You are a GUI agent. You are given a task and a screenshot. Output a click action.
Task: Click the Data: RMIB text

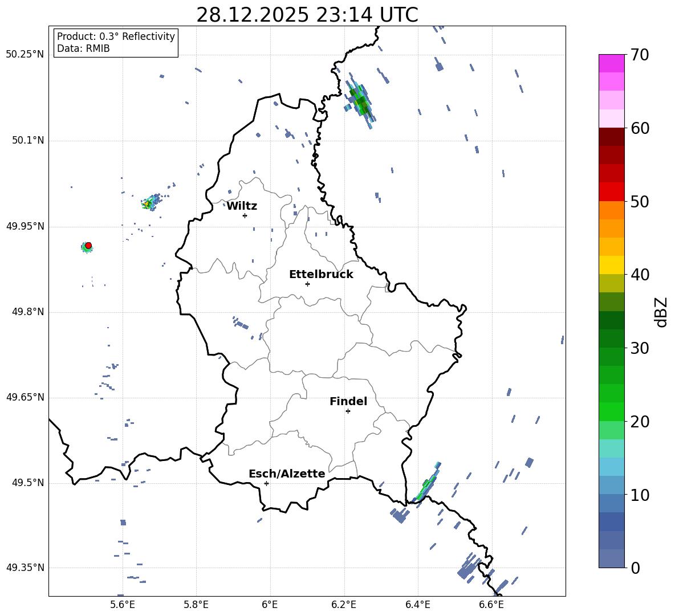point(83,48)
